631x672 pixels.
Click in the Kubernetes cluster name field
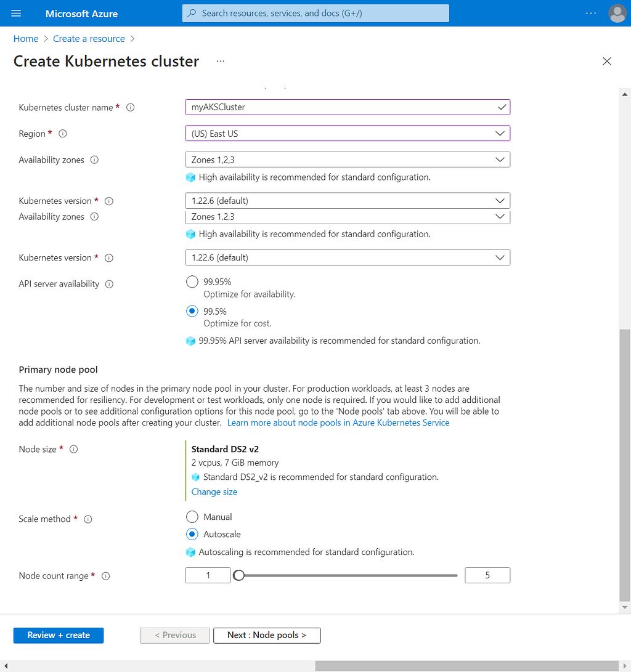tap(348, 107)
